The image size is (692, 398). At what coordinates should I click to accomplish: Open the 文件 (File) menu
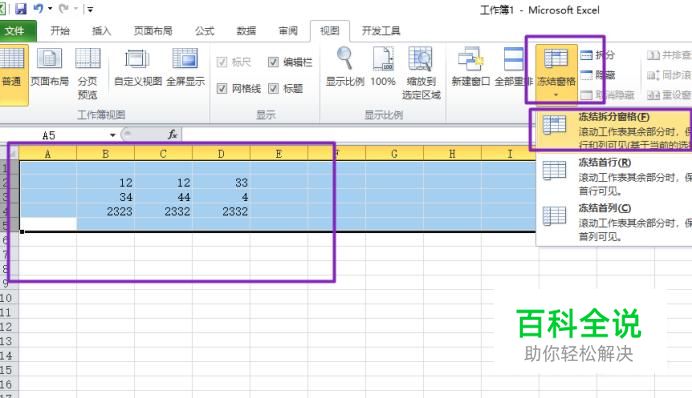[15, 31]
